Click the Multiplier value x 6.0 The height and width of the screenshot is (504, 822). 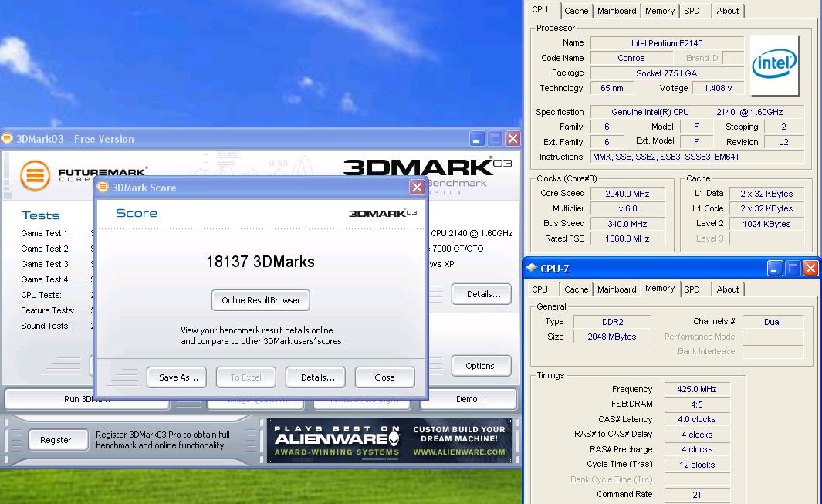[x=627, y=208]
